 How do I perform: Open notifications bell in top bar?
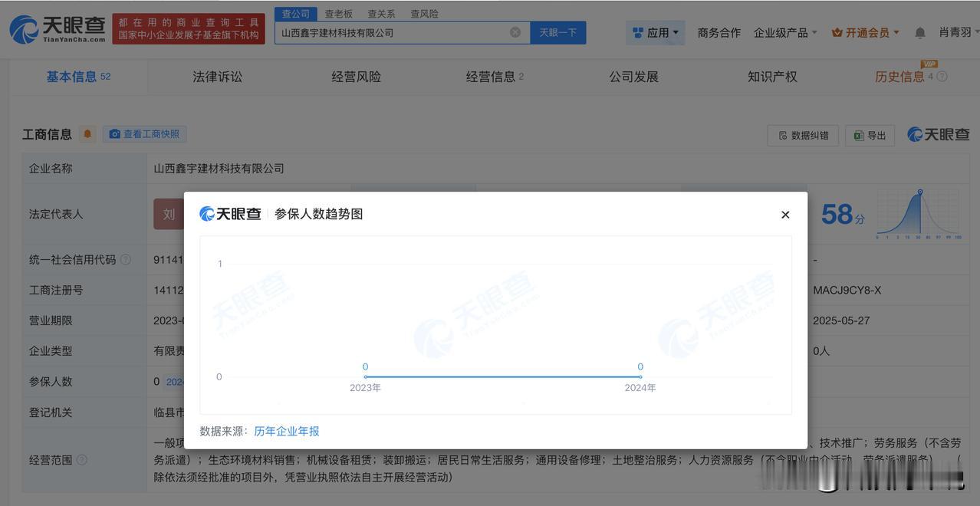click(920, 33)
